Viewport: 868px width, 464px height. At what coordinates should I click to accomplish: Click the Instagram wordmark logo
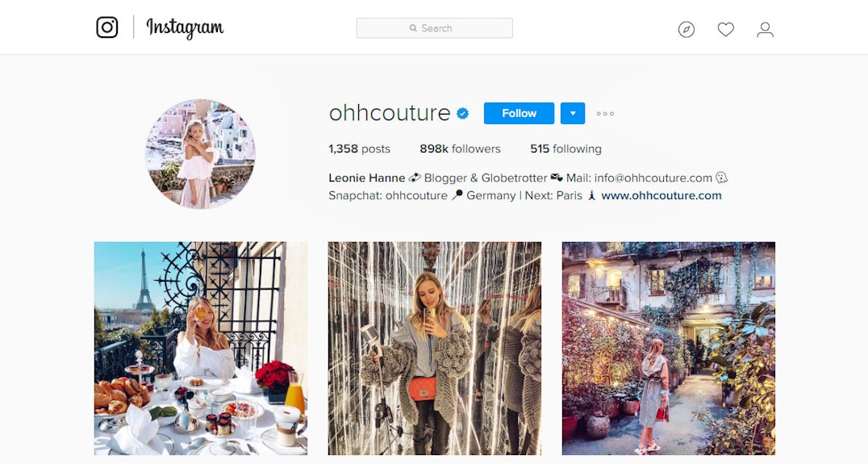185,27
